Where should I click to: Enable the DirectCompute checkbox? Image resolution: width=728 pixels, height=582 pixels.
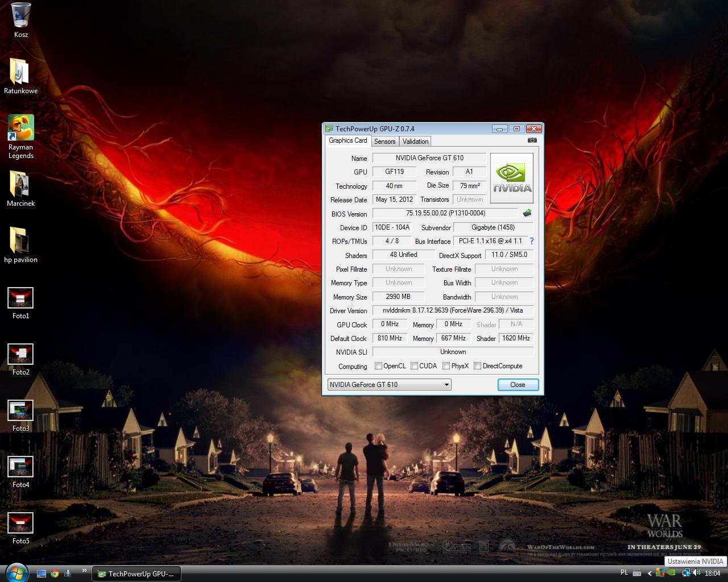[x=478, y=366]
